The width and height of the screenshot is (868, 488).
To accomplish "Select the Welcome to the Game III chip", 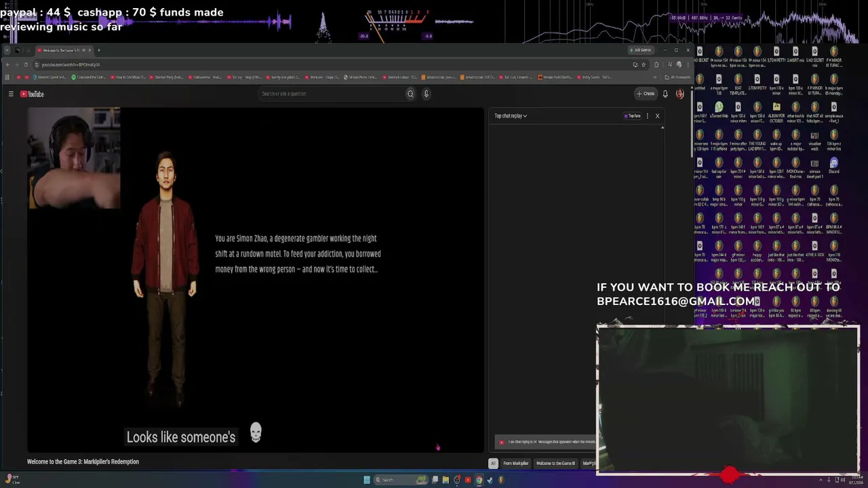I will 555,464.
